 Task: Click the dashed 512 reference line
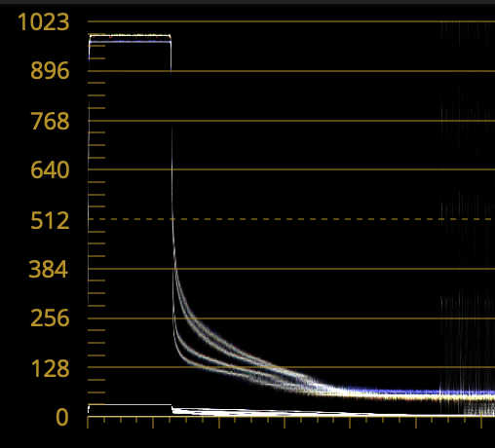[x=291, y=219]
